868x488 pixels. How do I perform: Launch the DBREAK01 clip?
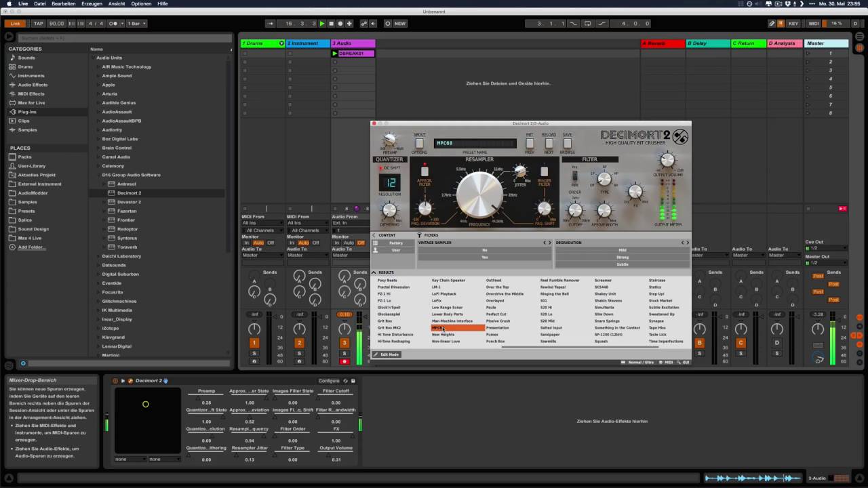pyautogui.click(x=335, y=53)
